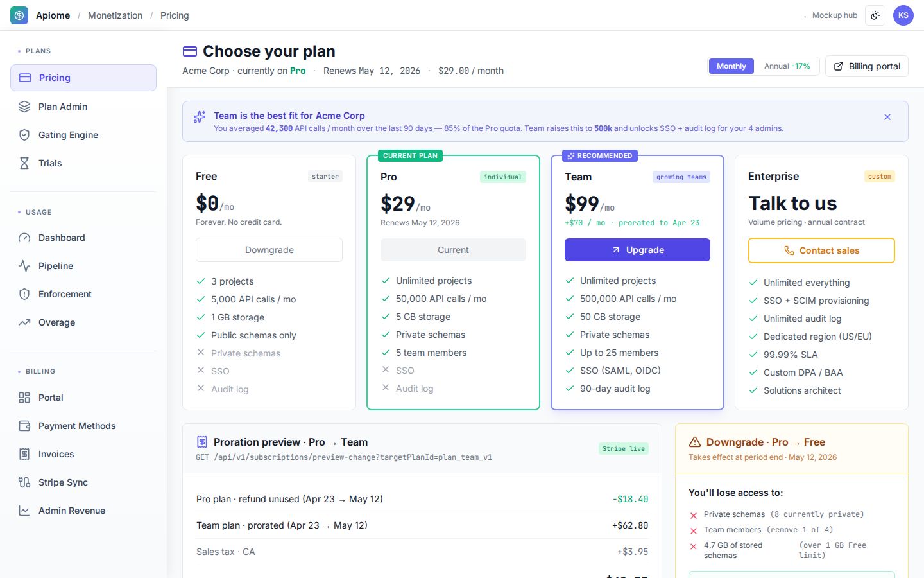Click the Pricing sidebar icon
Screen dimensions: 924x578
coord(25,78)
